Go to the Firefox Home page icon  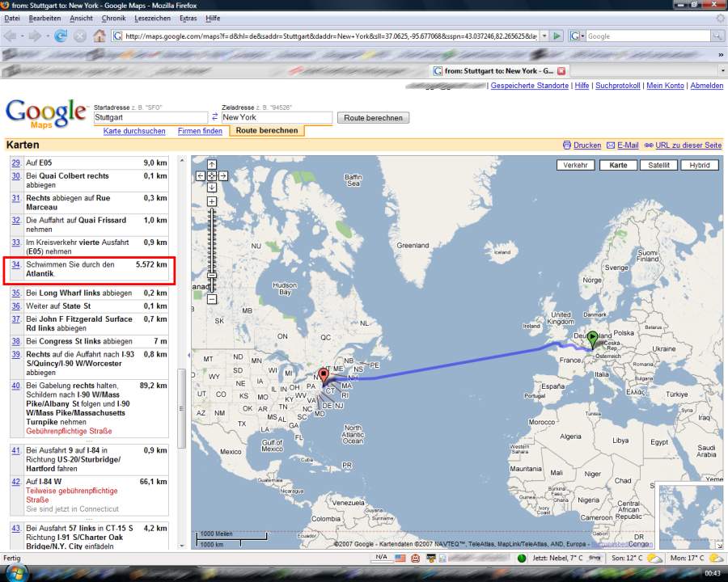point(99,36)
